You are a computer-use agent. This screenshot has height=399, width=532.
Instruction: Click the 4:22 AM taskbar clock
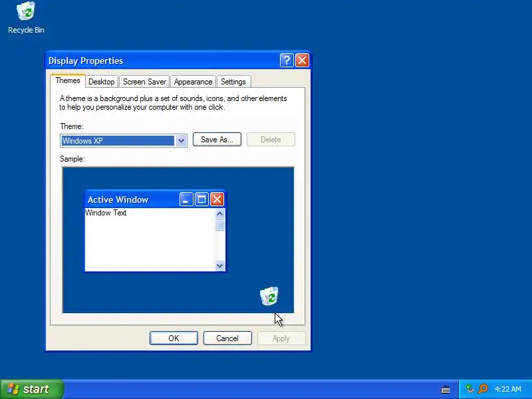click(507, 389)
